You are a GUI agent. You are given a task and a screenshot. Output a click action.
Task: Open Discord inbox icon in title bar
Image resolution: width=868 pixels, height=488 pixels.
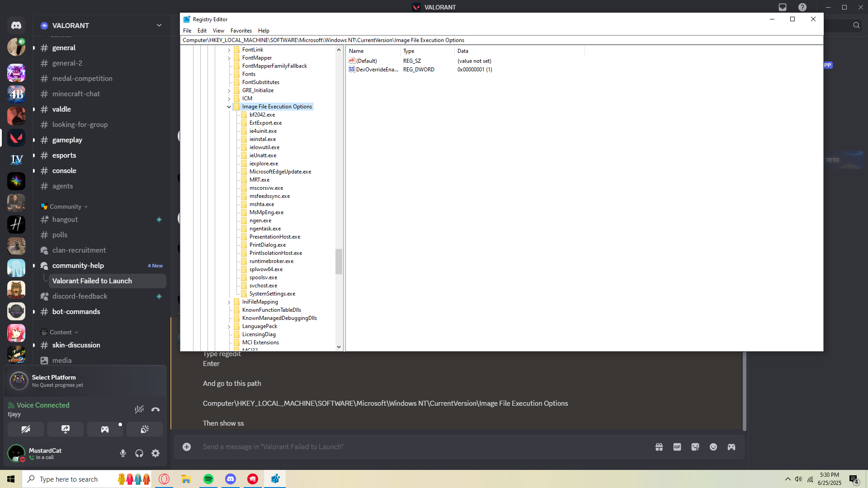783,7
